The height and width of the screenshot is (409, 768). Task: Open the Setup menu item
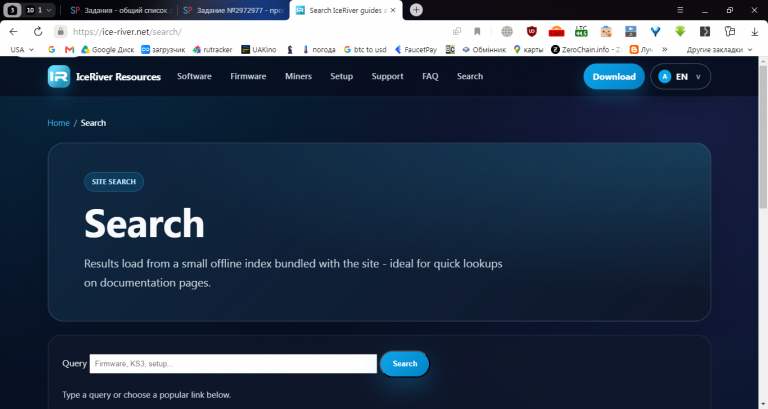[x=341, y=76]
